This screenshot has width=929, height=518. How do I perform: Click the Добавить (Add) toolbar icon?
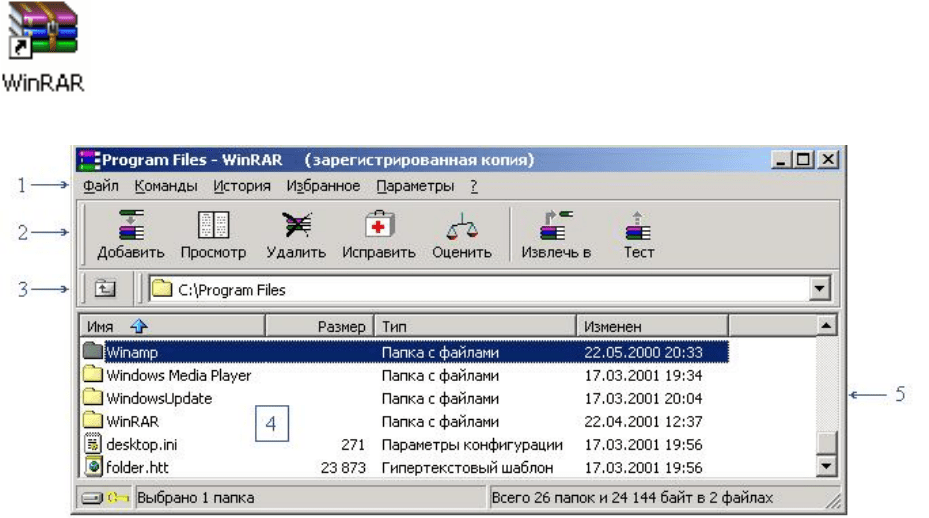(131, 225)
